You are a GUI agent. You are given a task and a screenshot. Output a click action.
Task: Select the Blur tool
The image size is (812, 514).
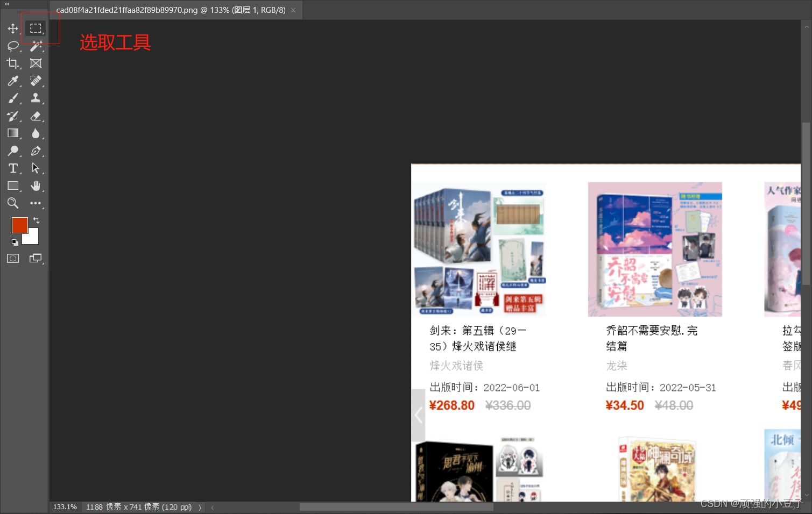36,133
